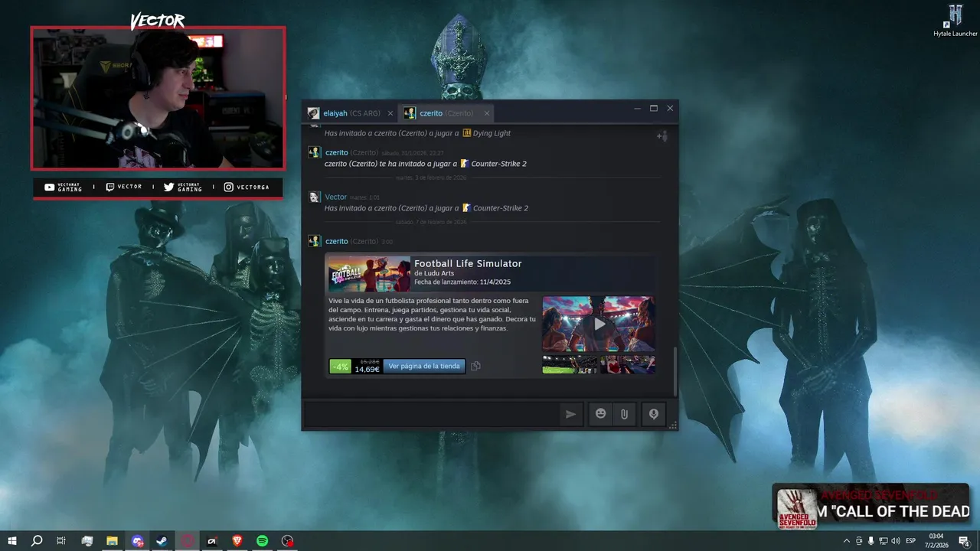Click the system tray network icon
The width and height of the screenshot is (980, 551).
(883, 541)
